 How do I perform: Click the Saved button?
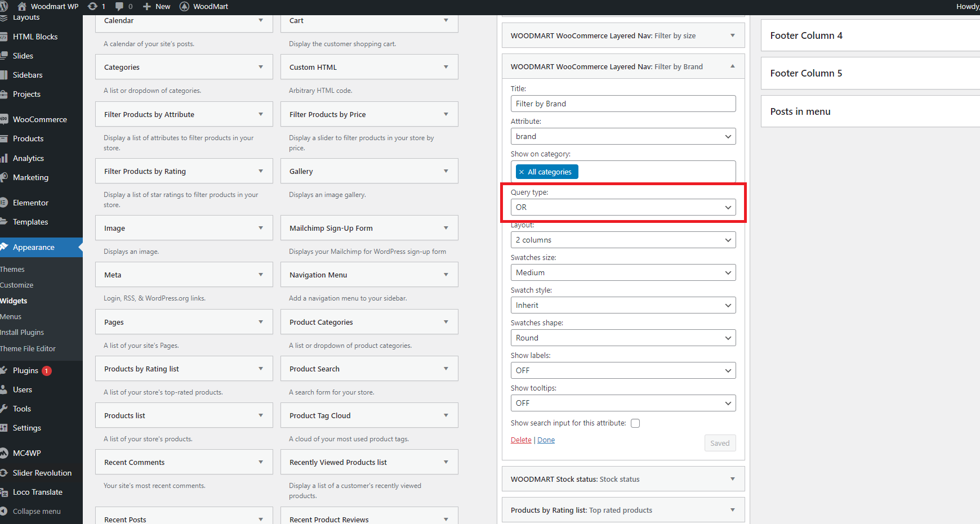720,443
